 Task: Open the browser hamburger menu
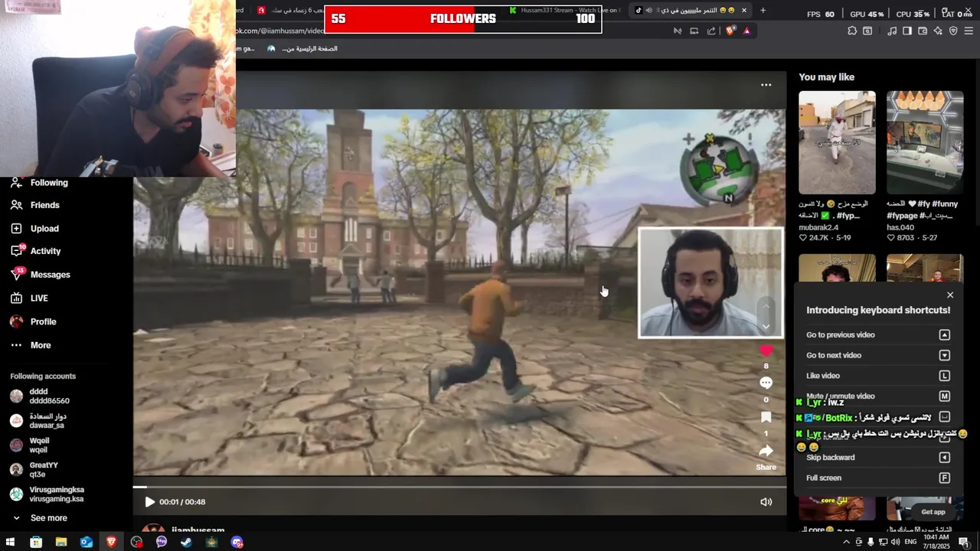point(969,31)
